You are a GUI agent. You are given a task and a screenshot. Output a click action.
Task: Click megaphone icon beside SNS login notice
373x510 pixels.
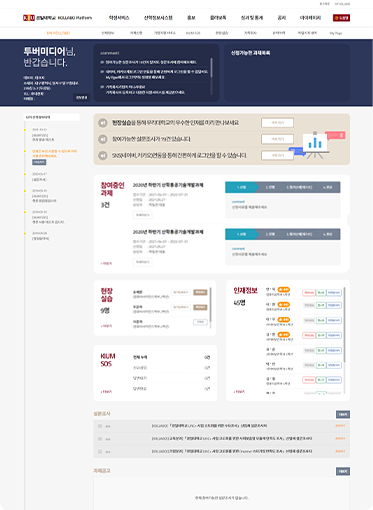(x=103, y=155)
